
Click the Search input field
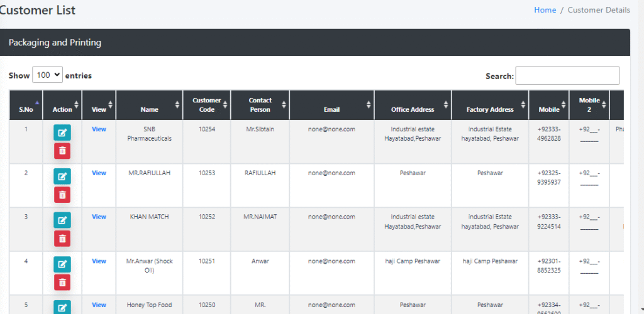click(x=568, y=75)
